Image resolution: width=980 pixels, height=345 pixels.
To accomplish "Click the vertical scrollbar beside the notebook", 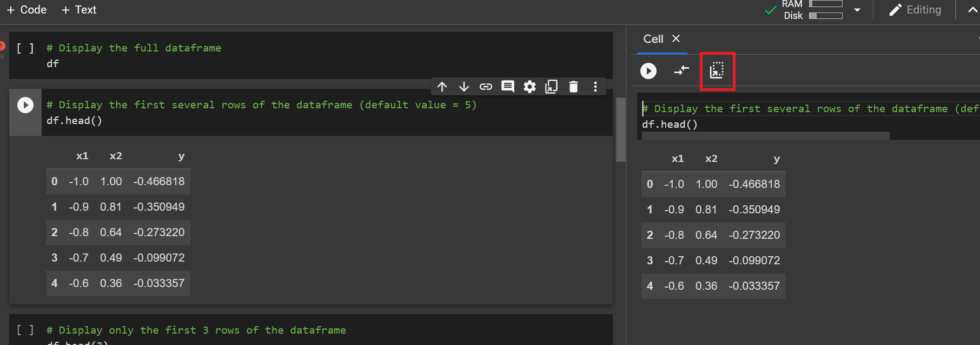I will pyautogui.click(x=620, y=130).
